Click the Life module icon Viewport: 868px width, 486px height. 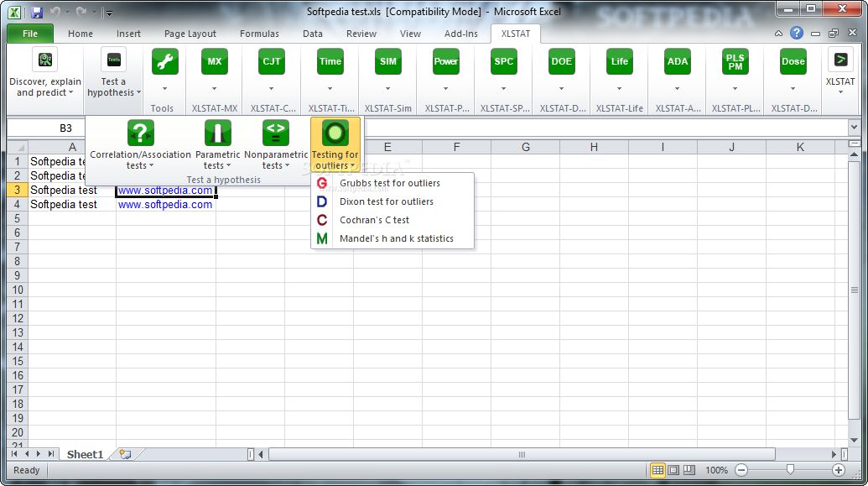point(620,61)
